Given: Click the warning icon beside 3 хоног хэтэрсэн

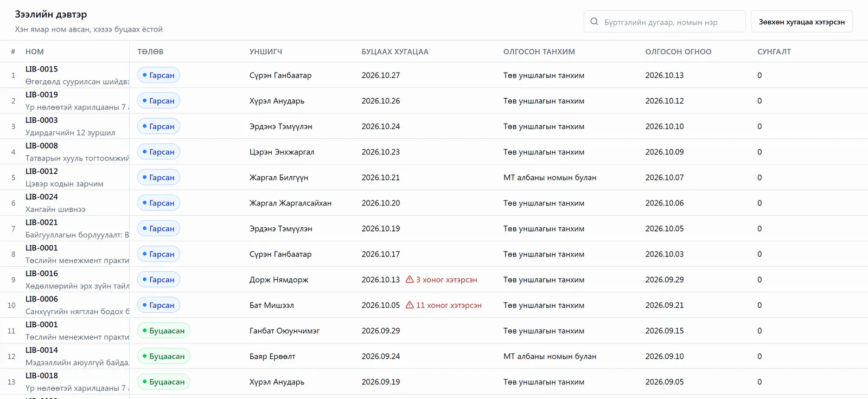Looking at the screenshot, I should tap(410, 279).
